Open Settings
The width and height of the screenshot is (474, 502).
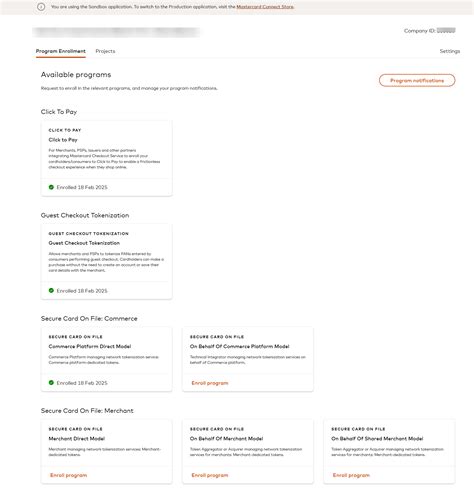(x=450, y=51)
